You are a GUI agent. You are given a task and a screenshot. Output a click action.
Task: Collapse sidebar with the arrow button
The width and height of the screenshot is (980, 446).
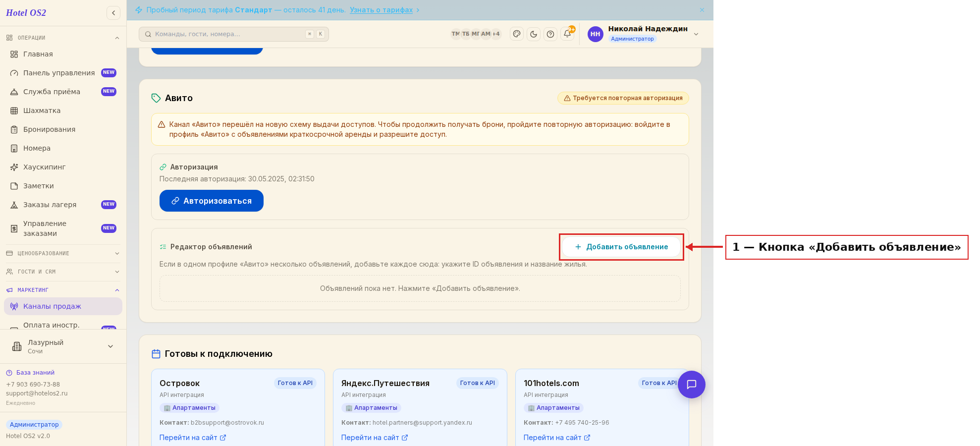(113, 13)
